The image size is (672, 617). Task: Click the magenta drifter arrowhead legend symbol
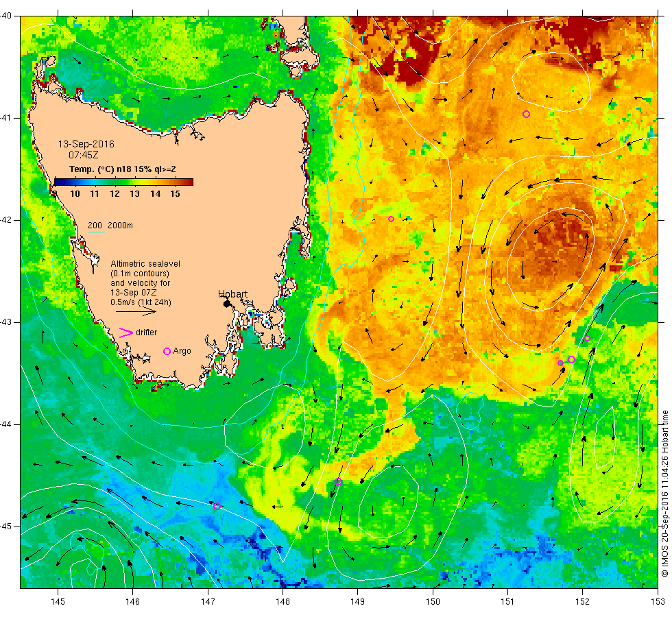pos(125,332)
